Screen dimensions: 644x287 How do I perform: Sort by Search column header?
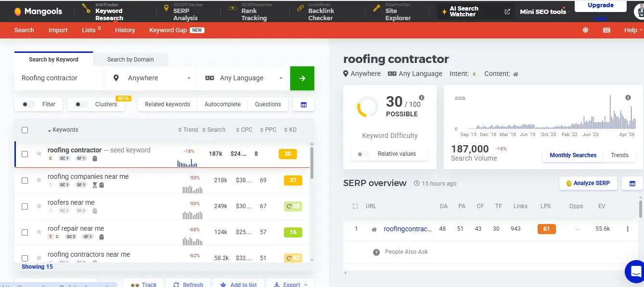point(214,130)
